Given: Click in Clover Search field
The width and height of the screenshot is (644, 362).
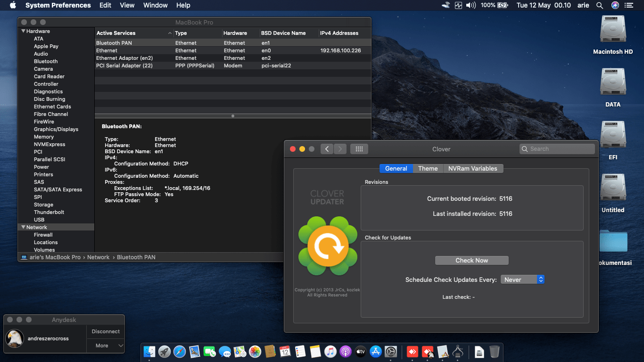Looking at the screenshot, I should [x=557, y=149].
